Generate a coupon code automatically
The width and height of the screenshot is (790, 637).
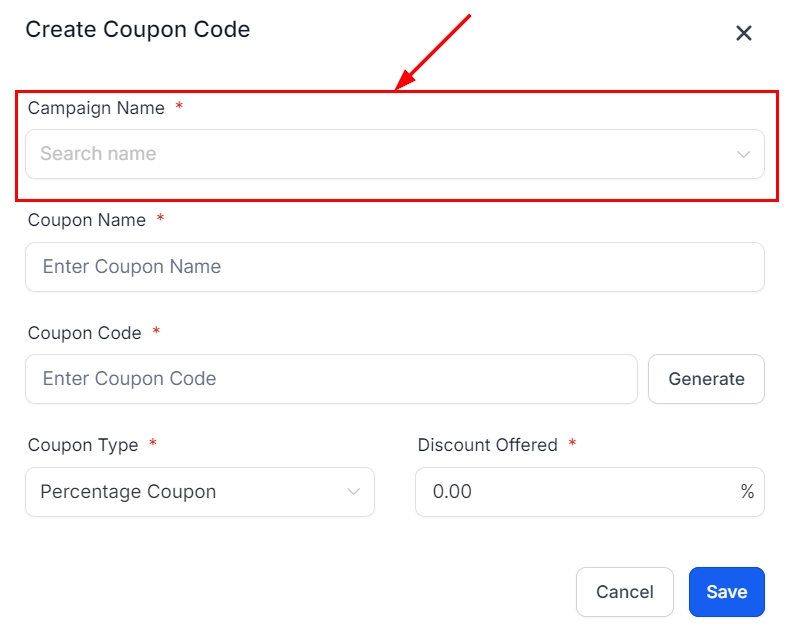pos(706,379)
